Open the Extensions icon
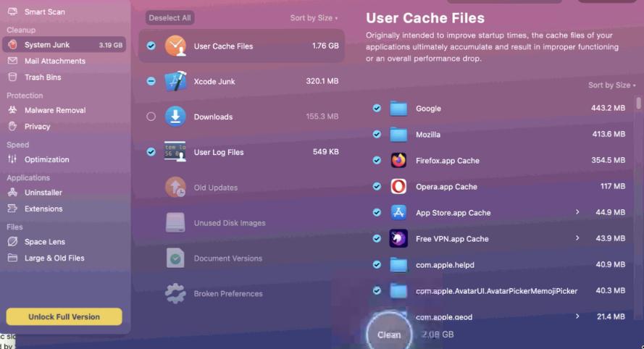Image resolution: width=644 pixels, height=349 pixels. tap(13, 209)
